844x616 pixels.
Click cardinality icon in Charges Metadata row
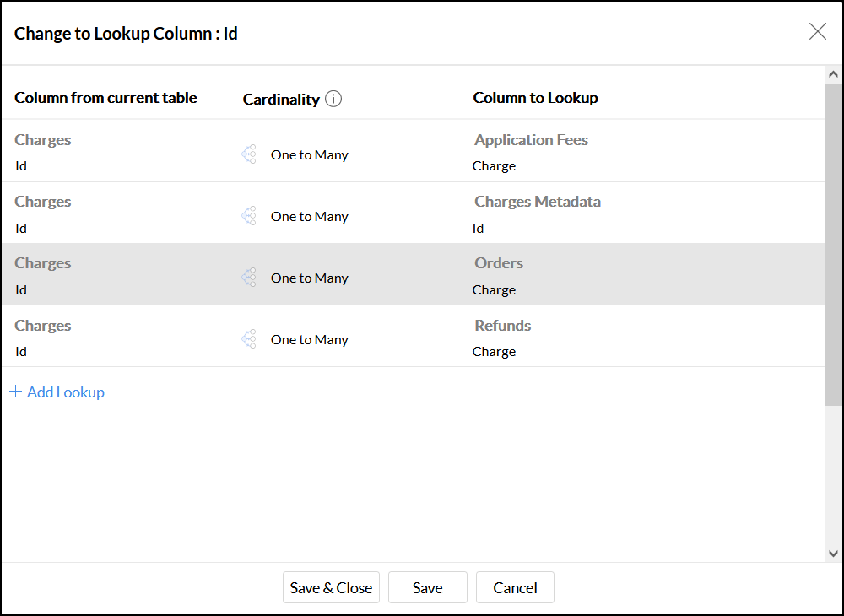(x=249, y=216)
